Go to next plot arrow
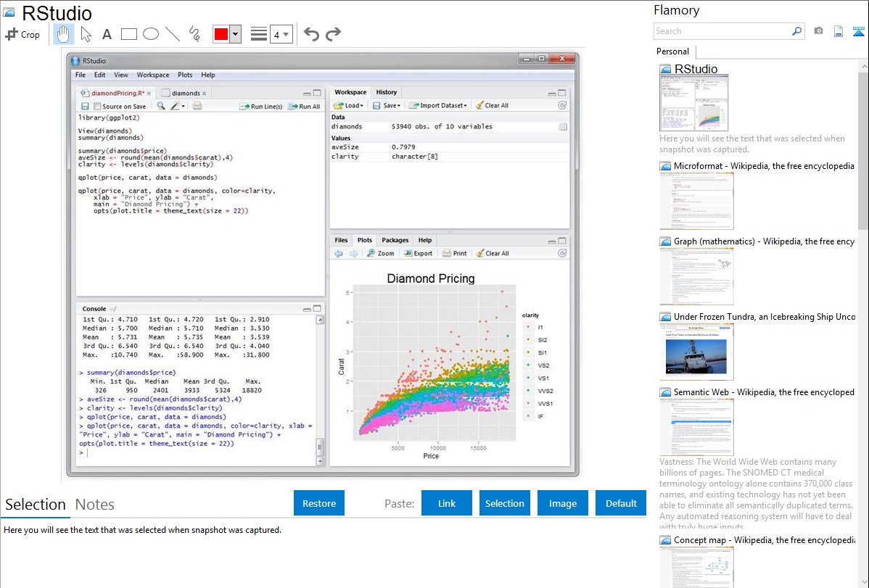The image size is (869, 588). [353, 253]
